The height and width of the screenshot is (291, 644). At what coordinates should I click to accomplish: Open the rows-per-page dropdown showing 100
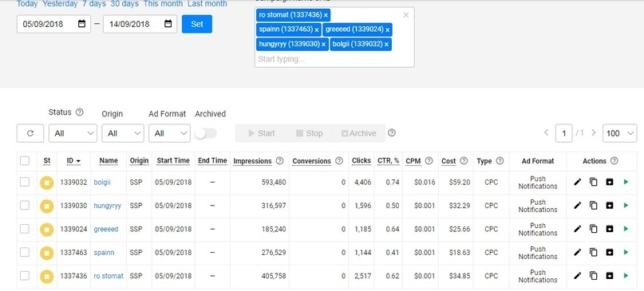click(620, 133)
